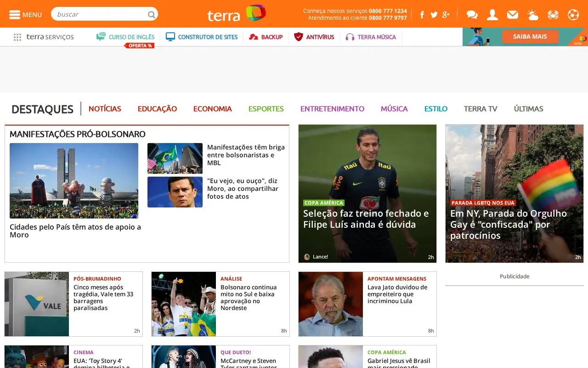
Task: Open the user profile icon
Action: click(492, 15)
